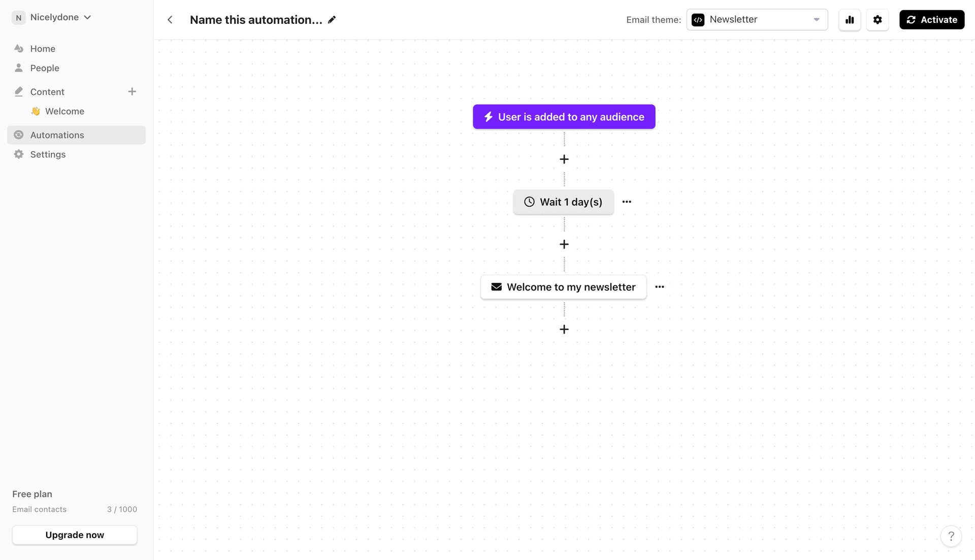975x560 pixels.
Task: Open the ellipsis menu on the Wait step
Action: 626,202
